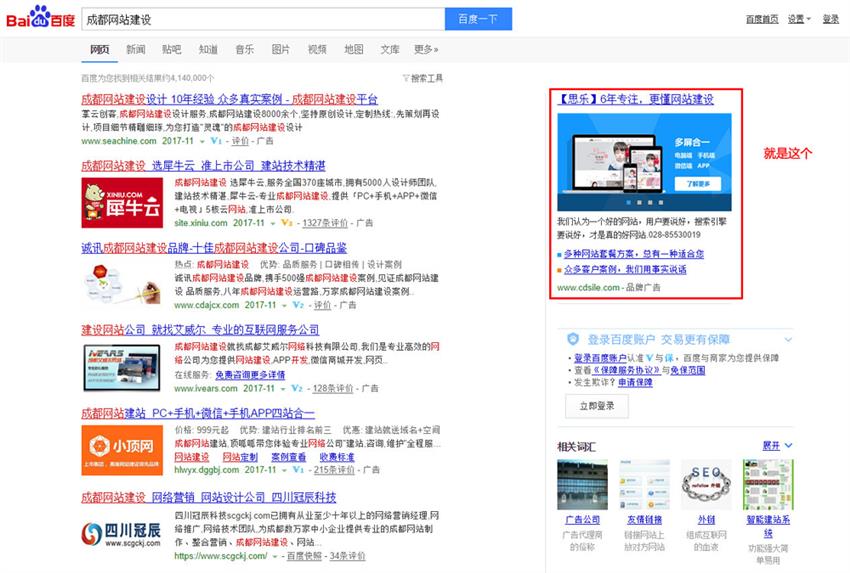Image resolution: width=850 pixels, height=573 pixels.
Task: Open the 设置 dropdown menu
Action: [x=796, y=19]
